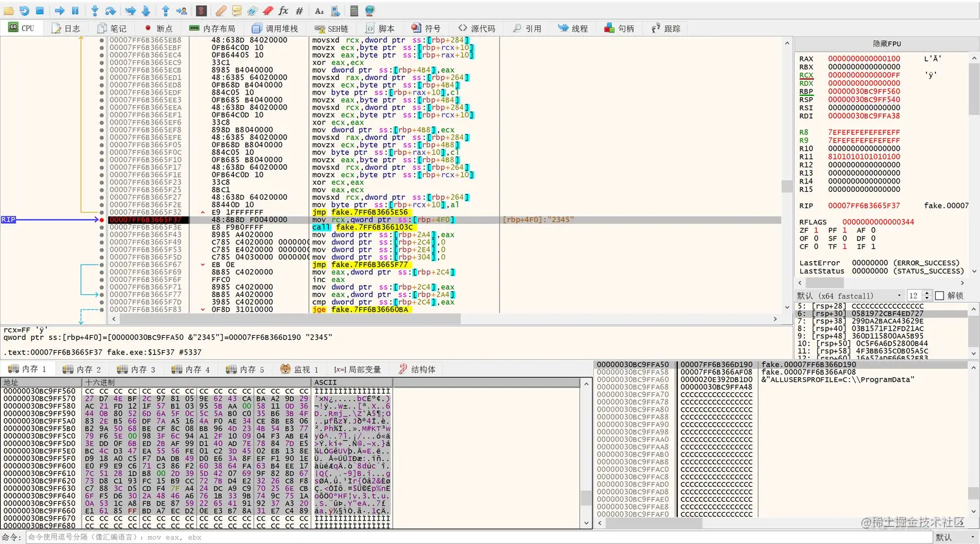Toggle breakpoint bullet at 00007FF6B3665F3E
This screenshot has width=980, height=544.
pyautogui.click(x=102, y=227)
